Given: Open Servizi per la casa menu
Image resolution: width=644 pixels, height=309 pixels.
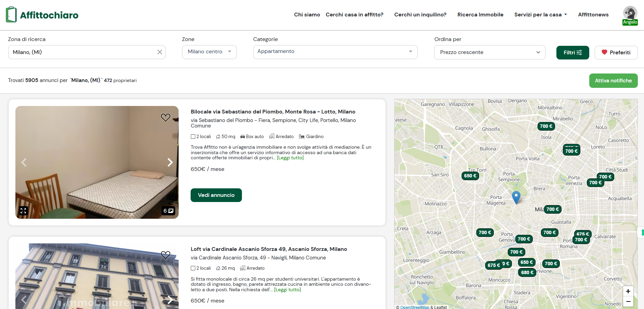Looking at the screenshot, I should [540, 15].
